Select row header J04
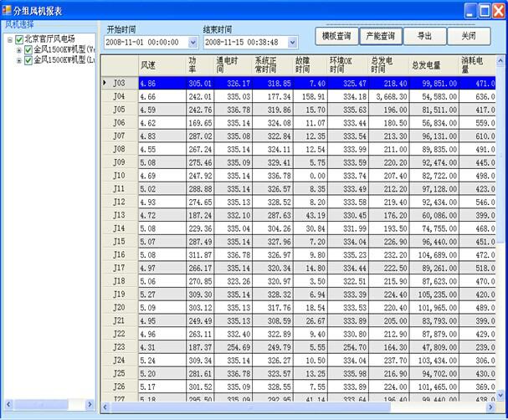 pos(120,96)
